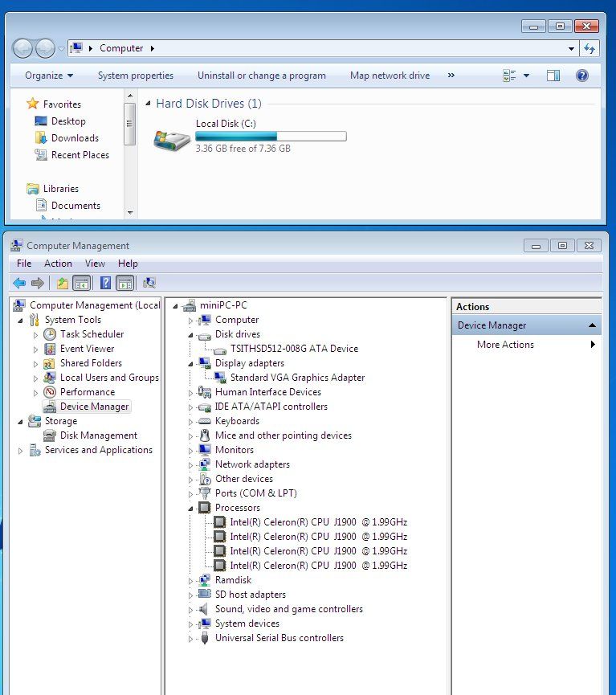
Task: Collapse the Display adapters node
Action: click(x=190, y=364)
